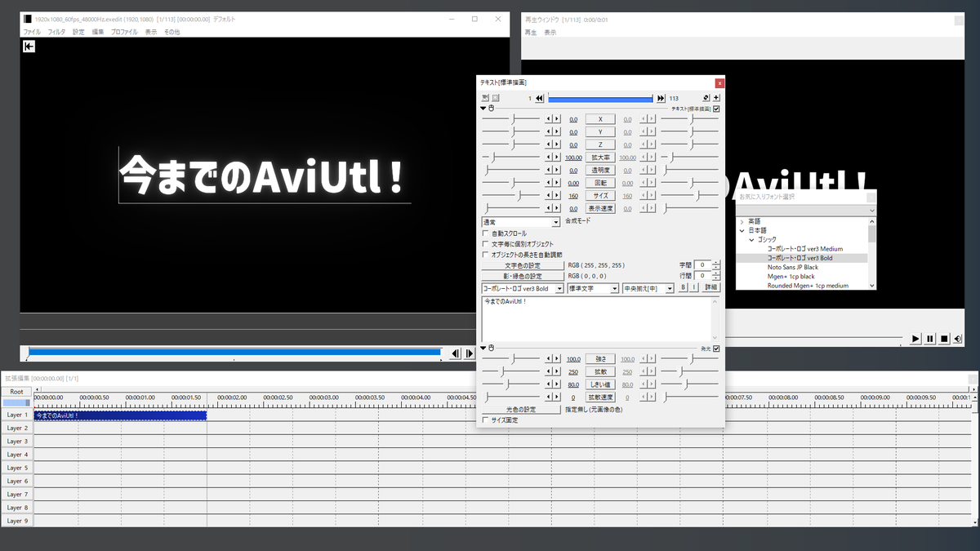Decrease X value with left arrow
This screenshot has height=551, width=980.
click(549, 119)
